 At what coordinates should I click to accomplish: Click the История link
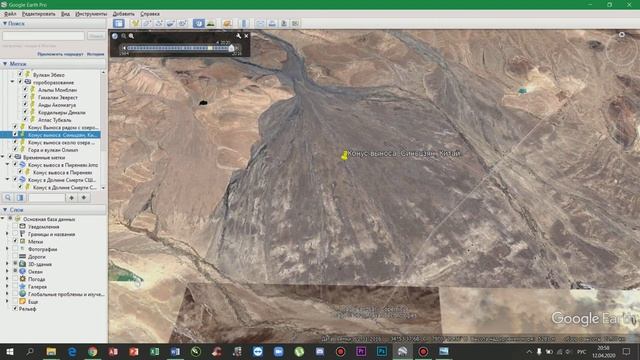(96, 54)
